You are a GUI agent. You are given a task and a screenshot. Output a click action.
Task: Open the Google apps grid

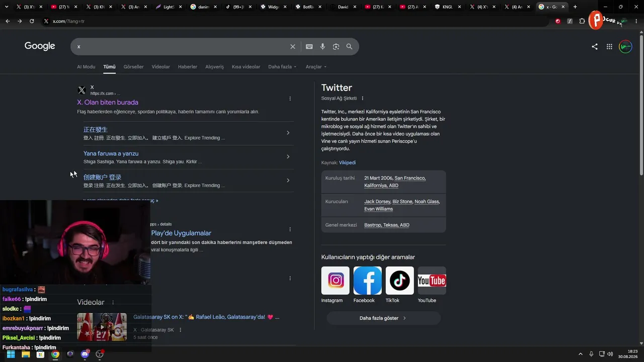pos(609,47)
